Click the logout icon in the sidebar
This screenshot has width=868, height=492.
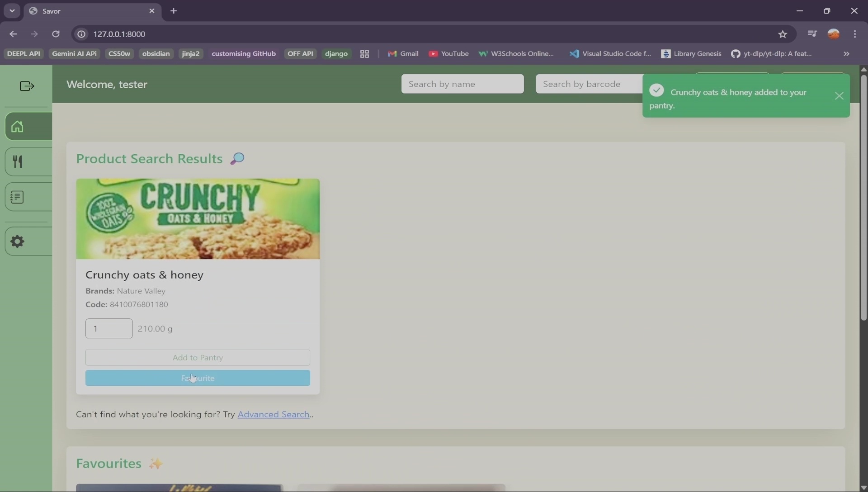pos(27,86)
